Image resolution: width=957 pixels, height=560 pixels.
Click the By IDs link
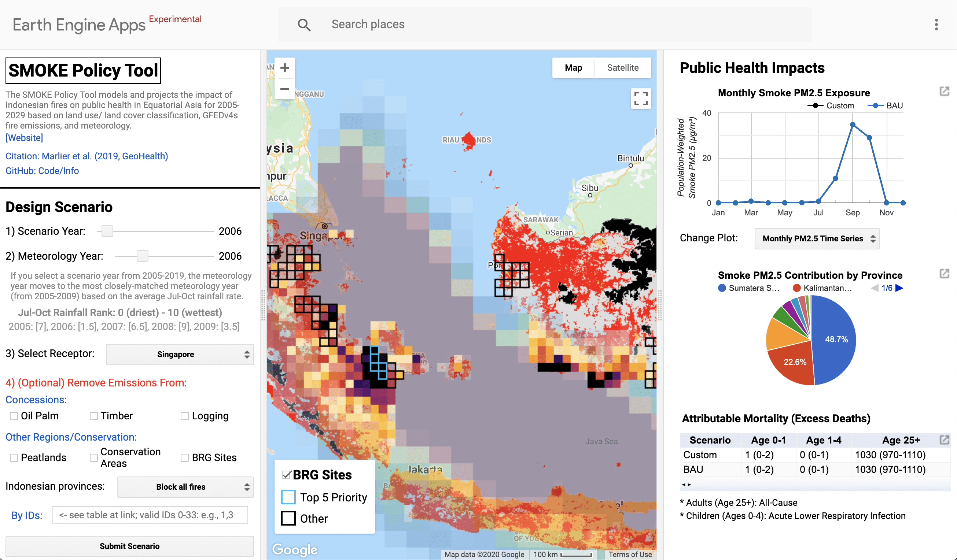click(27, 515)
